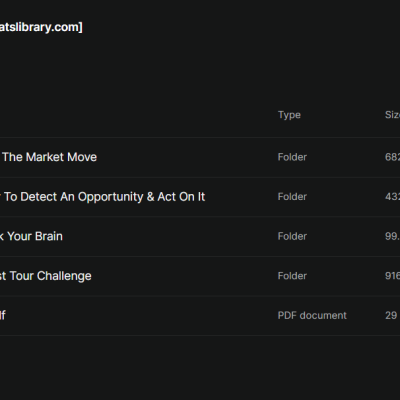
Task: Click the size value starting with 99
Action: [392, 236]
